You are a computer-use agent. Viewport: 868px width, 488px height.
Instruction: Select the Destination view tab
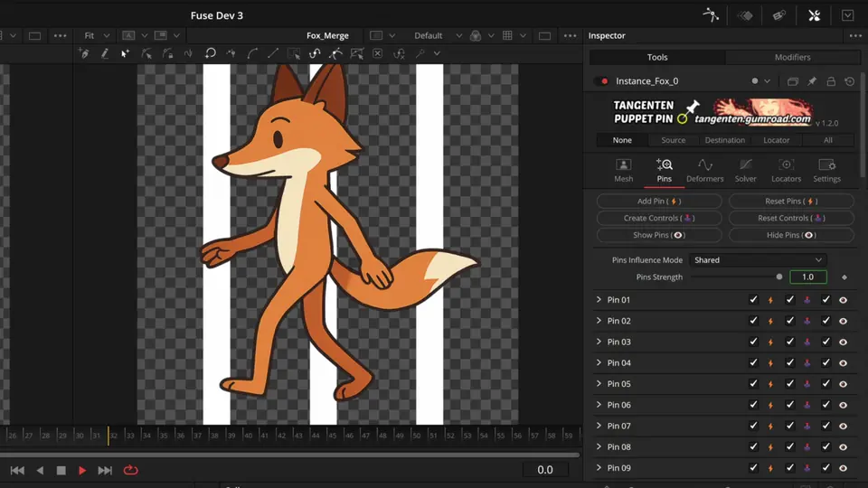coord(724,140)
